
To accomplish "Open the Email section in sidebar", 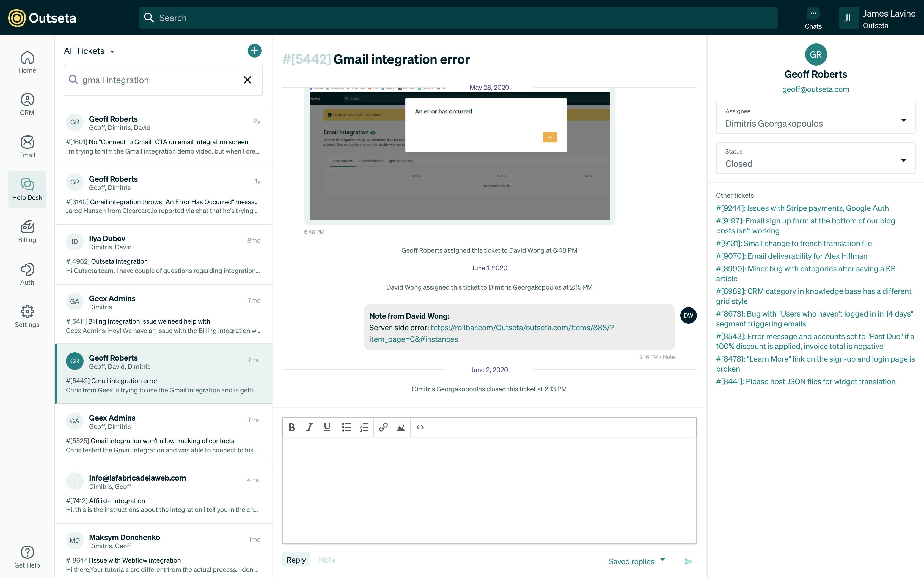I will [x=27, y=147].
